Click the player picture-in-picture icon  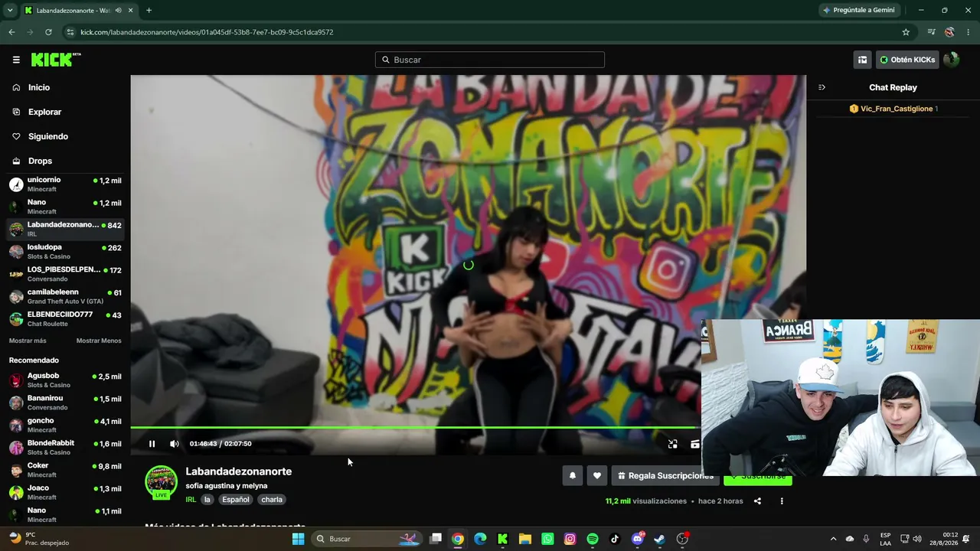tap(672, 444)
